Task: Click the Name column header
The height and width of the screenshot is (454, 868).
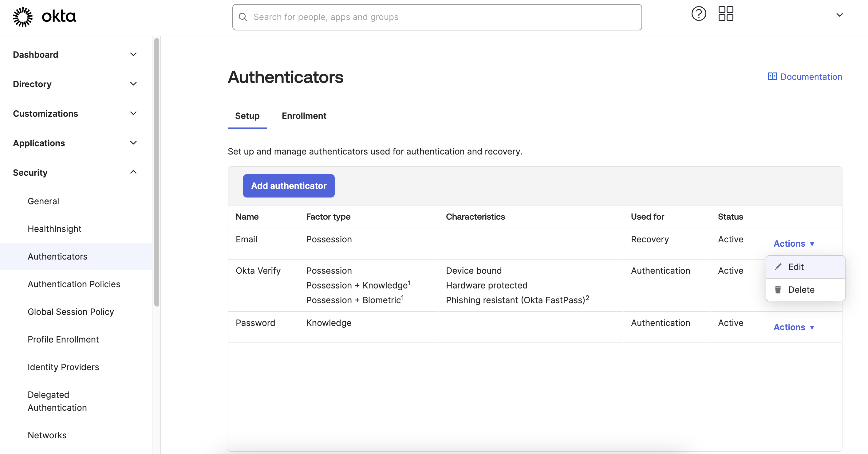Action: click(x=247, y=217)
